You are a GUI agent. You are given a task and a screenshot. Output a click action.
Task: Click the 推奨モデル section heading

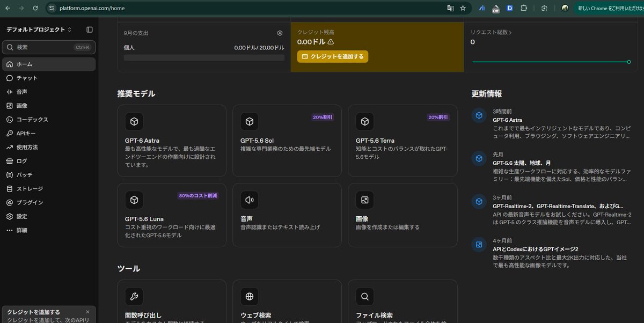tap(136, 93)
